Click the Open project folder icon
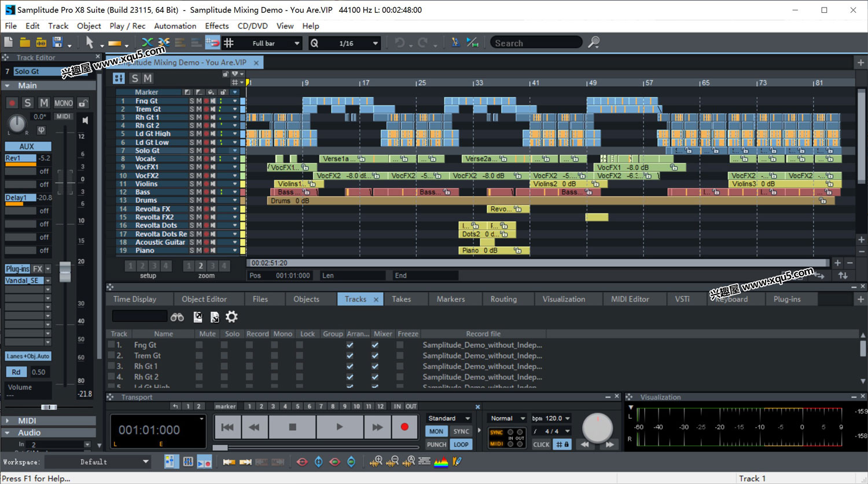 coord(25,42)
